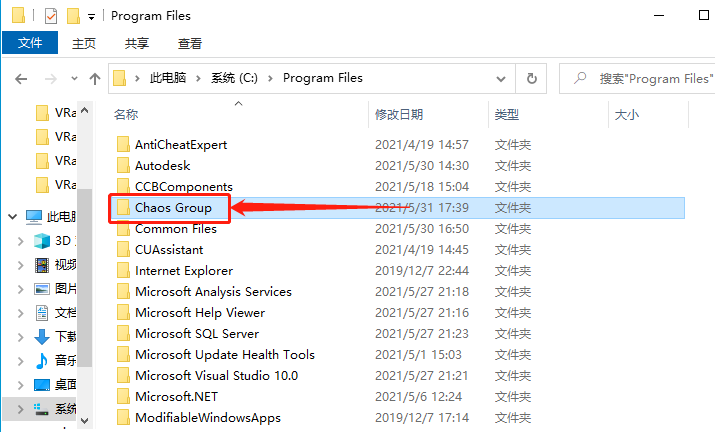Viewport: 715px width, 432px height.
Task: Collapse the 此电脑 tree node
Action: tap(13, 217)
